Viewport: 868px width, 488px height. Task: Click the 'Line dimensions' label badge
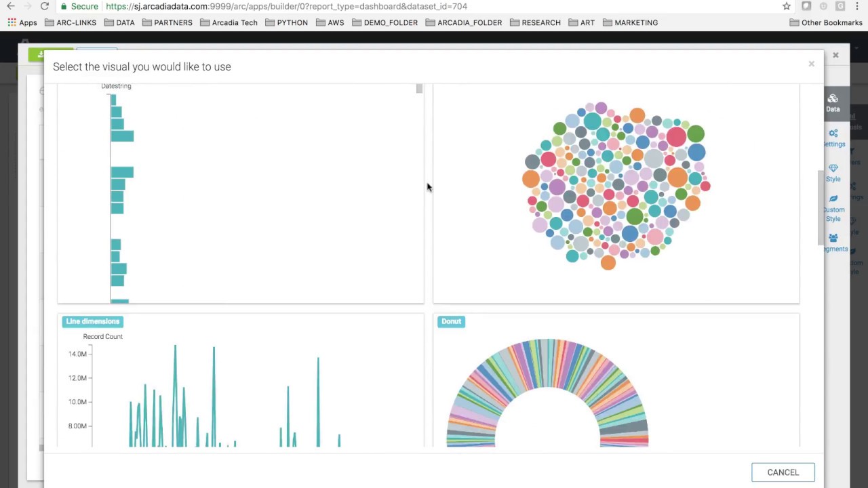click(93, 321)
